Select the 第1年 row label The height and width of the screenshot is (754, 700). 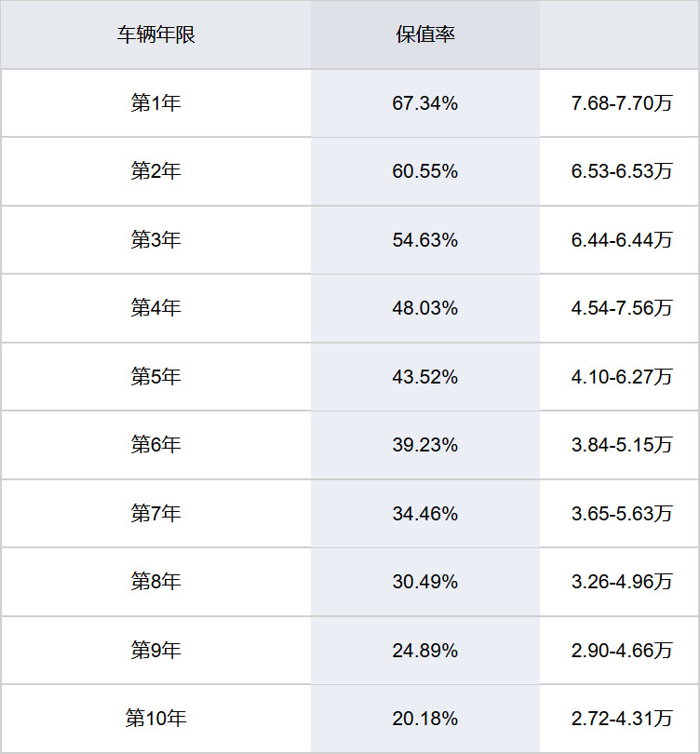(155, 103)
